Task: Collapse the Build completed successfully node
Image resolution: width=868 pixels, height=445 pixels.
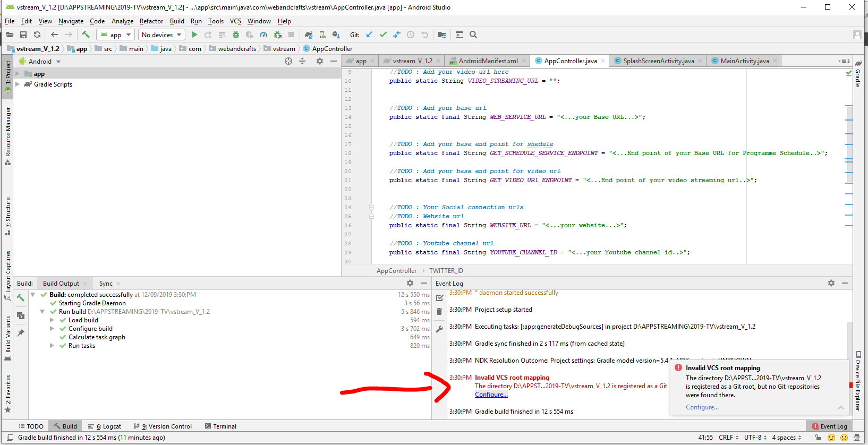Action: [33, 295]
